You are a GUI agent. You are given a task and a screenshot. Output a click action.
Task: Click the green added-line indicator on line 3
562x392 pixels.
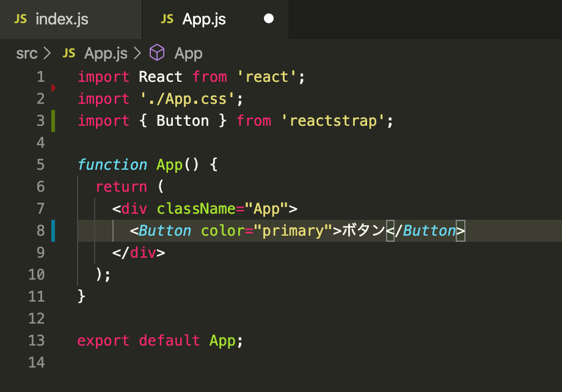[x=53, y=121]
